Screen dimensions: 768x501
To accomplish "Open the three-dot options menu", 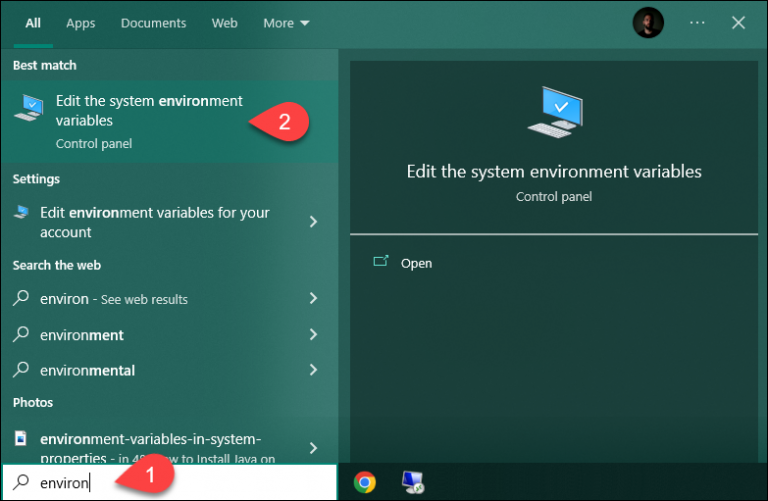I will click(697, 23).
